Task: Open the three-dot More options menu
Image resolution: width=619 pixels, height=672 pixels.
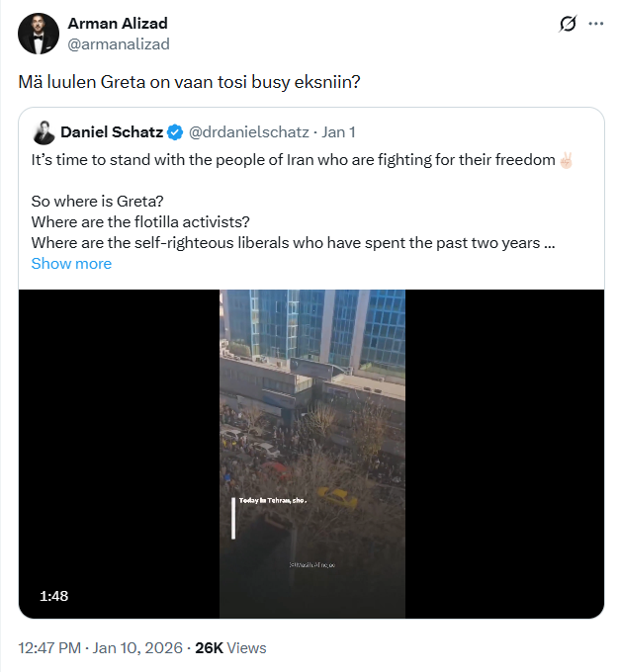Action: click(x=596, y=24)
